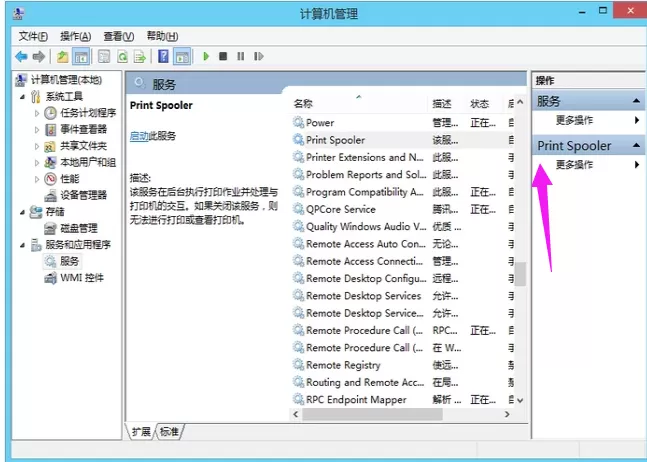Screen dimensions: 647x462
Task: Select the Power service row
Action: [x=402, y=123]
